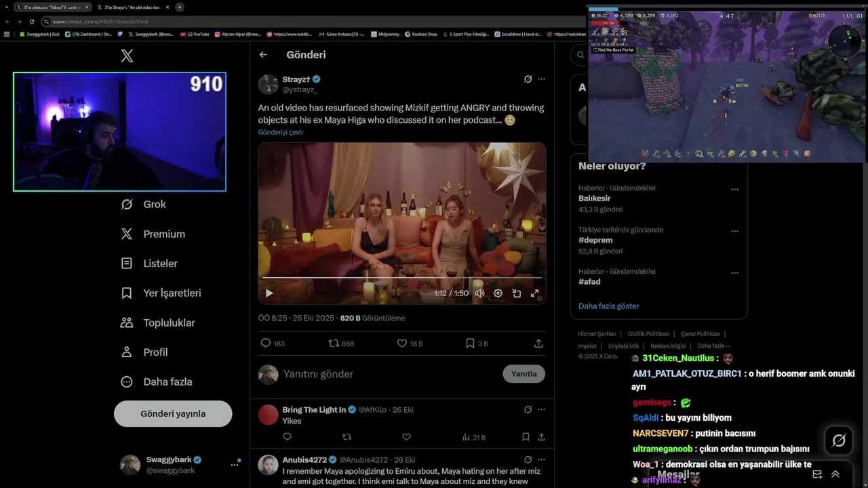The image size is (868, 488).
Task: Click the Yanıtla button
Action: pos(524,374)
